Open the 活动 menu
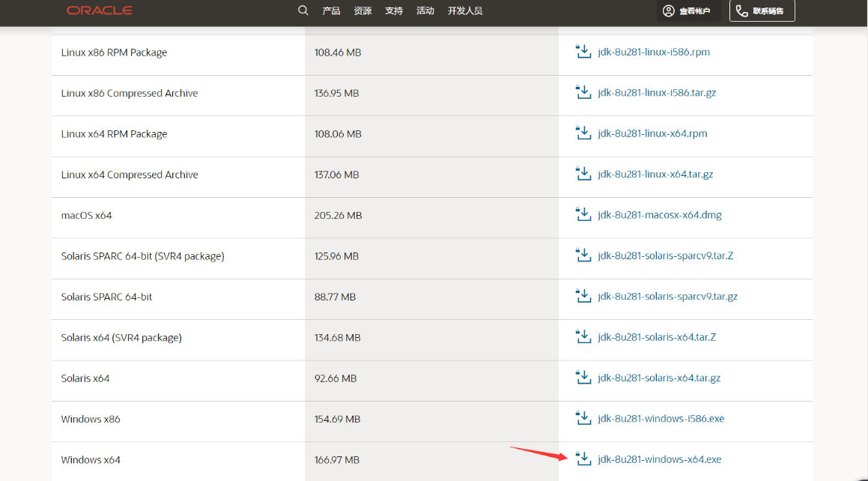This screenshot has height=481, width=868. tap(425, 10)
